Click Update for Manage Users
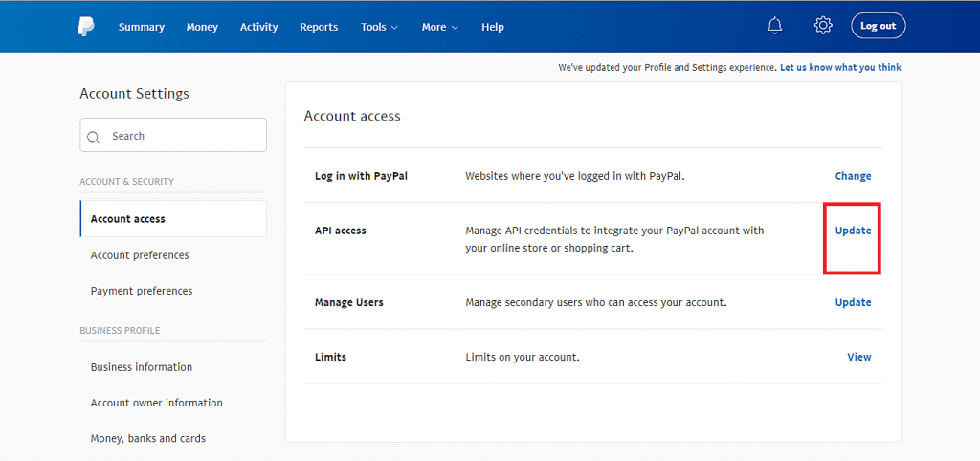Image resolution: width=980 pixels, height=461 pixels. coord(853,302)
